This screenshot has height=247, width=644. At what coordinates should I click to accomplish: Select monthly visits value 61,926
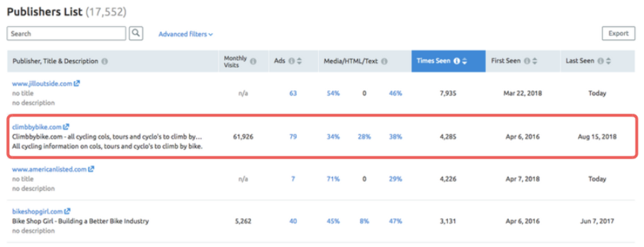click(x=243, y=137)
